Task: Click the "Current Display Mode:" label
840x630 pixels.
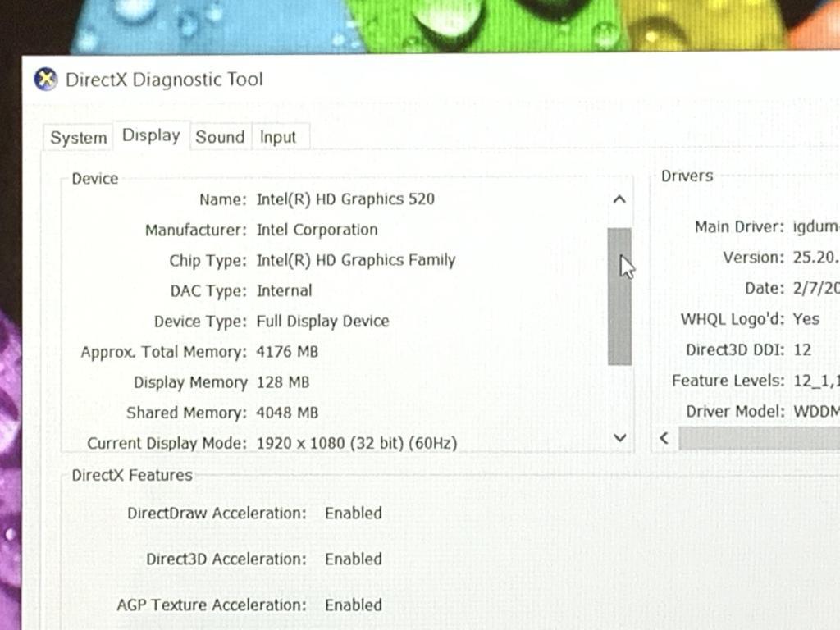Action: [x=167, y=444]
